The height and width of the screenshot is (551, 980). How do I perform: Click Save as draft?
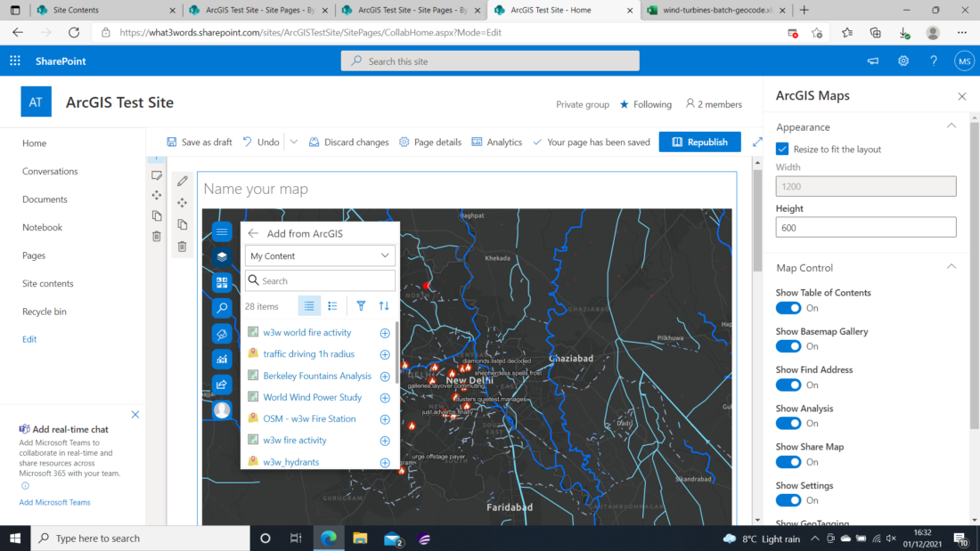tap(200, 142)
